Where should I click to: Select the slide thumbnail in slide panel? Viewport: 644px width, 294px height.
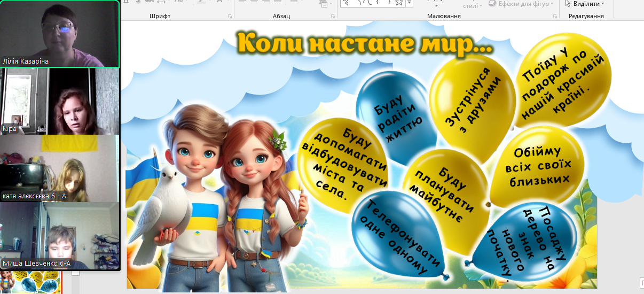[30, 282]
